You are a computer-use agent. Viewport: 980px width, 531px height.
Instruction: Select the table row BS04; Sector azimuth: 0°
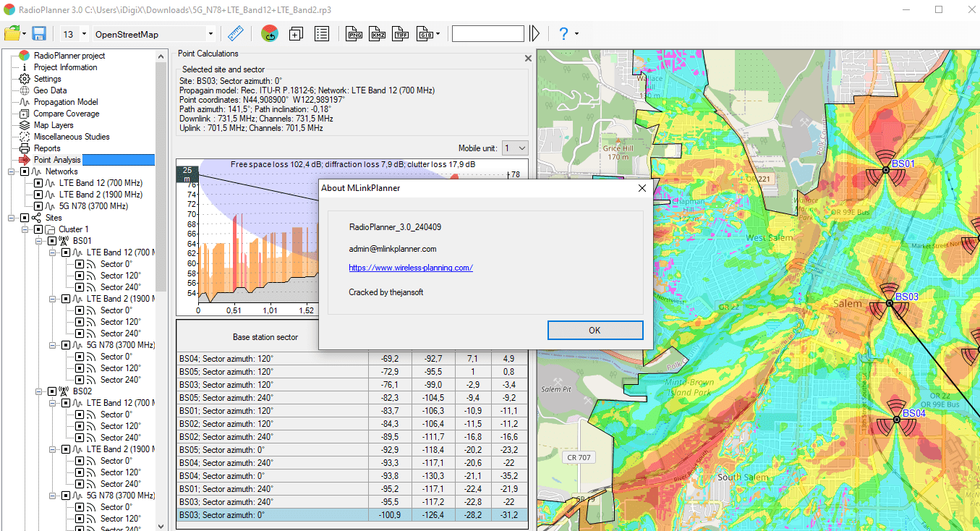[352, 476]
